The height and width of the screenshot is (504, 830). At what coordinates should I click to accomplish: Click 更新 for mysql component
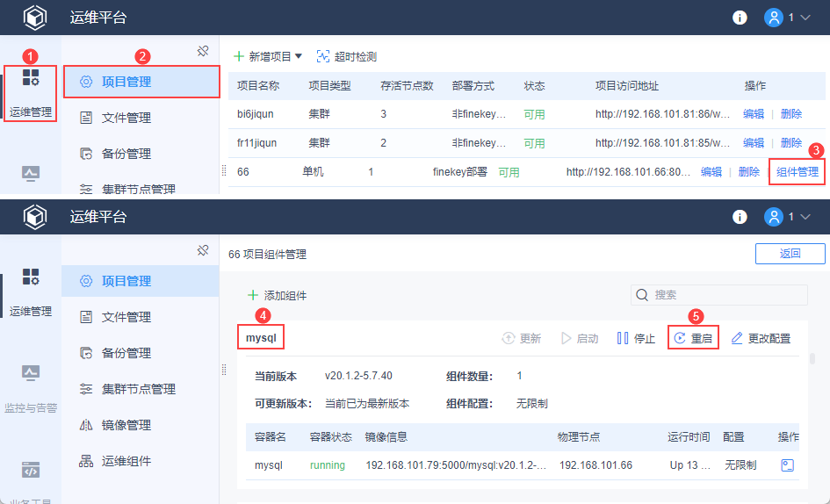click(522, 338)
